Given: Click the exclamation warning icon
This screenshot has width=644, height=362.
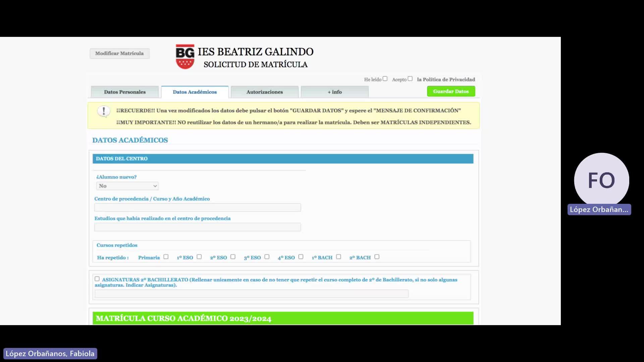Looking at the screenshot, I should click(x=104, y=111).
